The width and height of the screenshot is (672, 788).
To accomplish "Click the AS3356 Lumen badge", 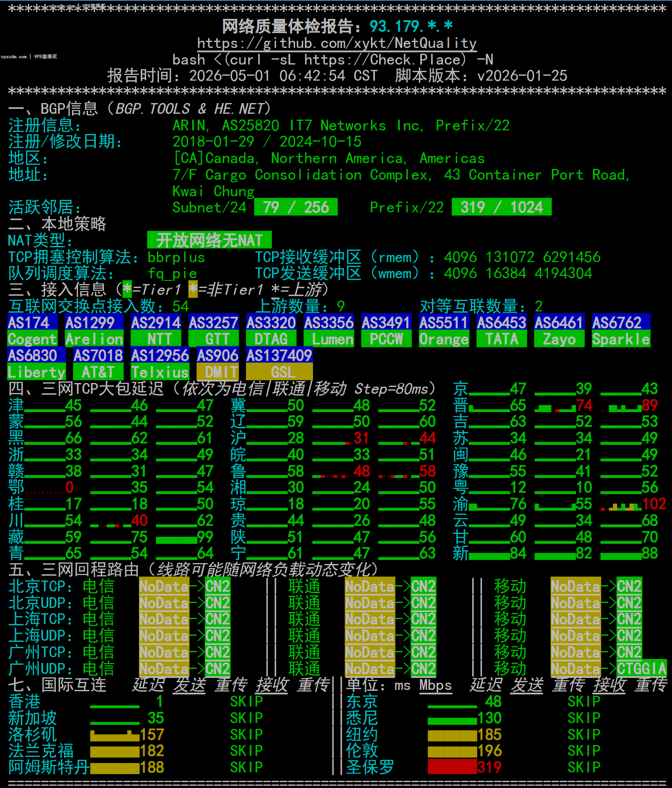I will click(x=329, y=331).
